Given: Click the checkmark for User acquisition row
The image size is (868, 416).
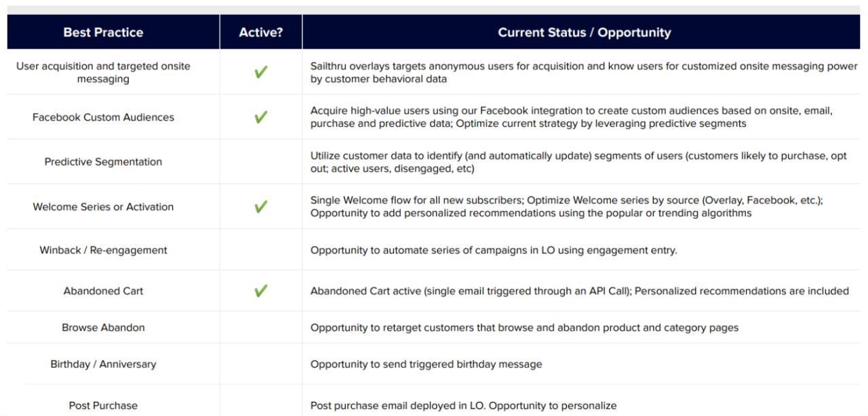Looking at the screenshot, I should pos(260,72).
